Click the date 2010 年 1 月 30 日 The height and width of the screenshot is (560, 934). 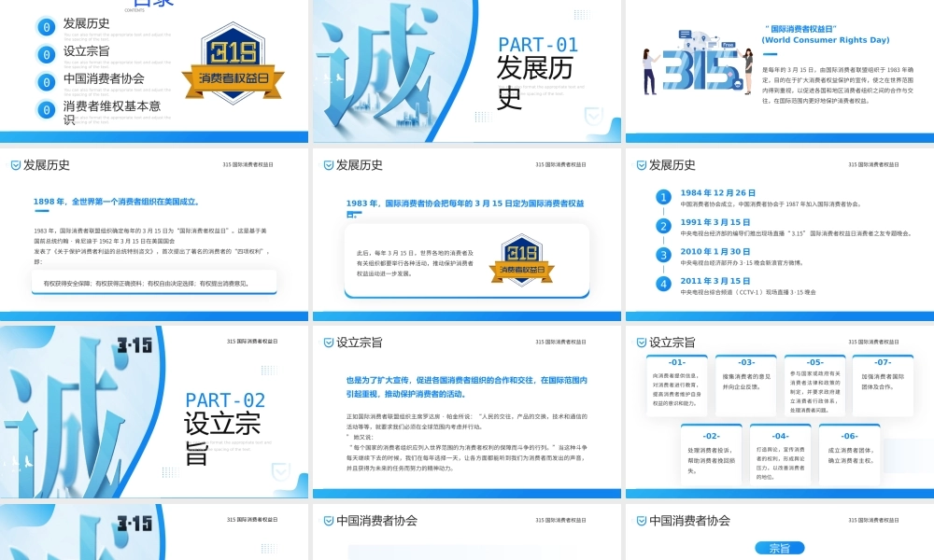pos(715,252)
